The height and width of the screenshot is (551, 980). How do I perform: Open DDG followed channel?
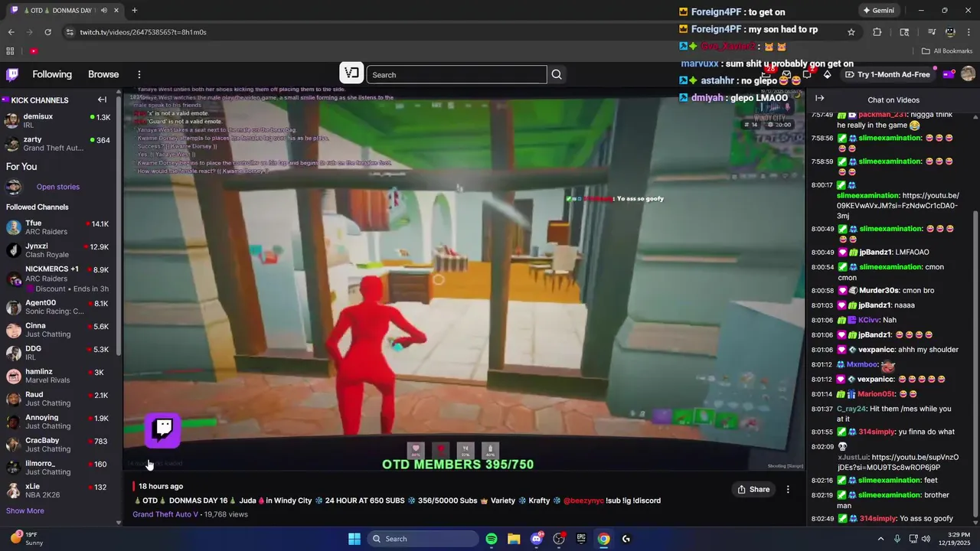click(x=59, y=353)
